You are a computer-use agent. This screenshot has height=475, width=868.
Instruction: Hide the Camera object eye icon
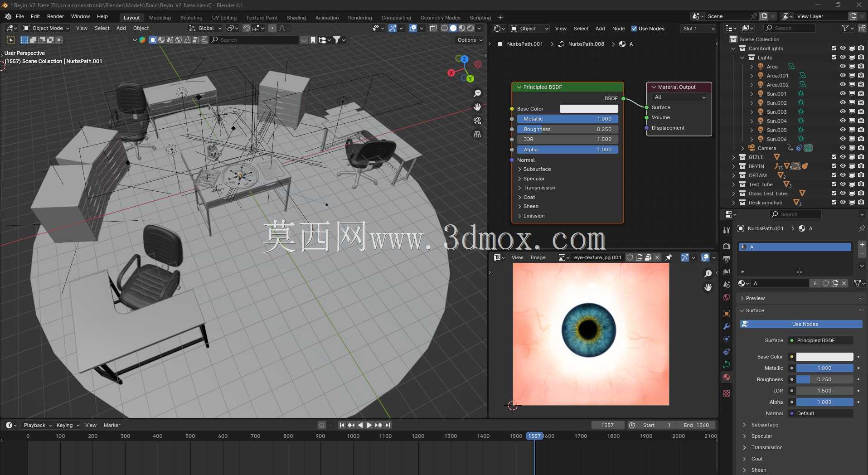[x=843, y=148]
